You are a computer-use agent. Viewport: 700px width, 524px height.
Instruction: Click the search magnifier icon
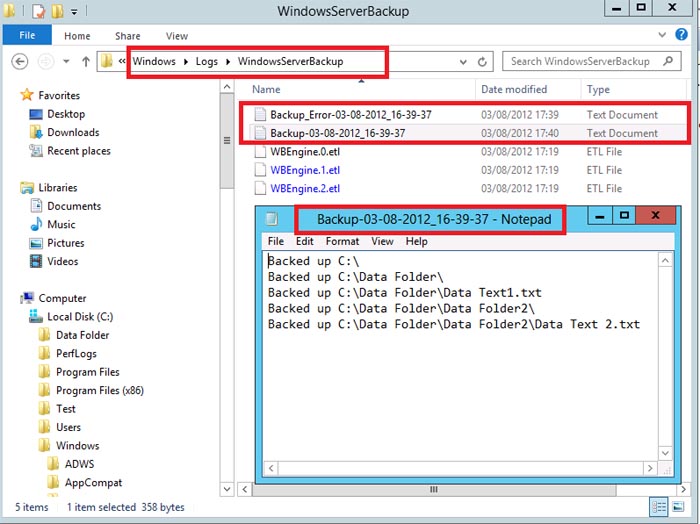click(x=668, y=61)
